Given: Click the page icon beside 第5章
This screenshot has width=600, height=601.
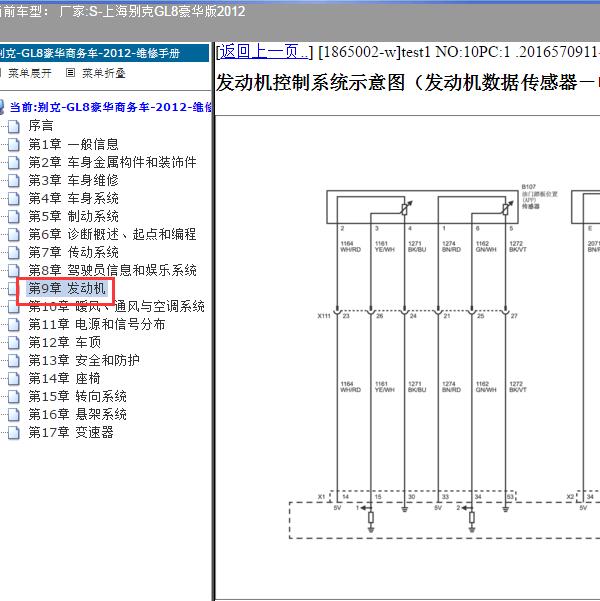Looking at the screenshot, I should [13, 217].
